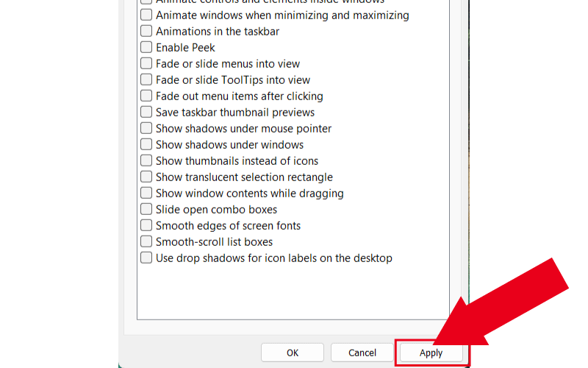This screenshot has height=368, width=588.
Task: Check Fade out menu items after clicking
Action: pyautogui.click(x=146, y=96)
